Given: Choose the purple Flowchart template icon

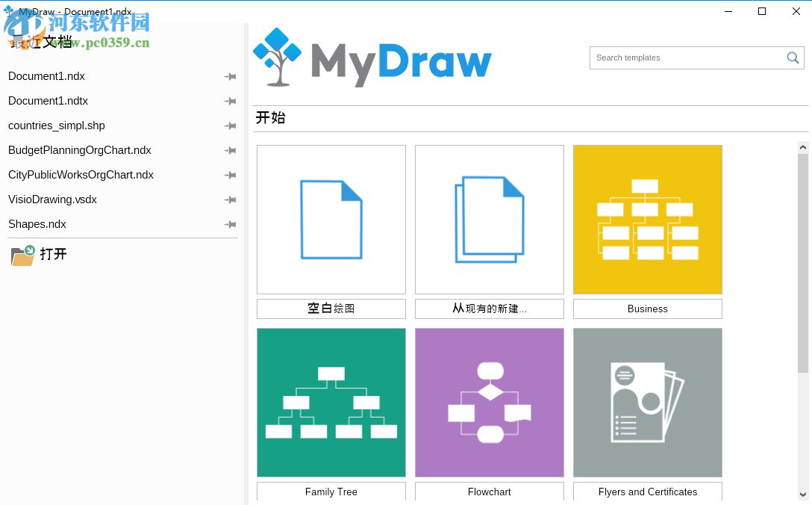Looking at the screenshot, I should point(489,402).
